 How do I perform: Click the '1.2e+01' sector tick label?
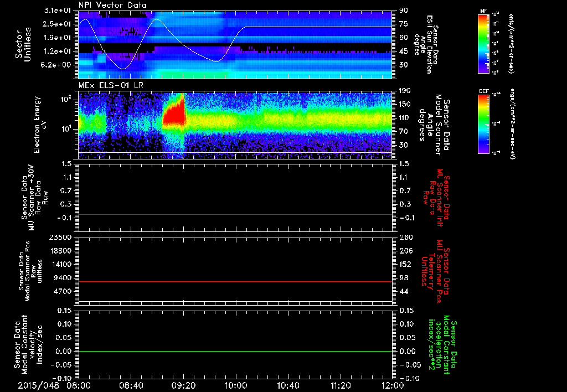click(x=58, y=51)
